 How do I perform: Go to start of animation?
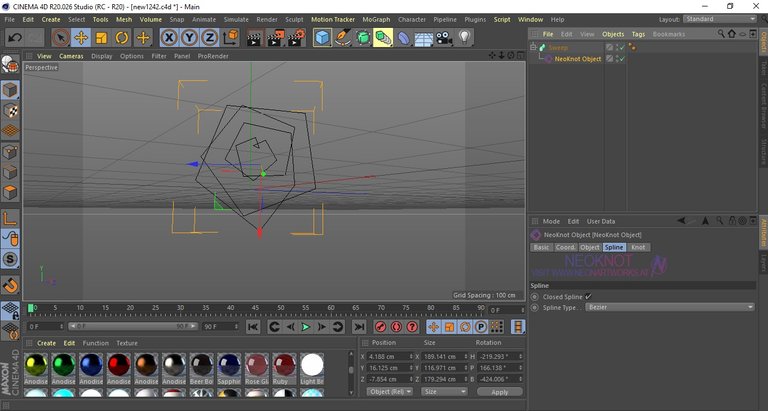pyautogui.click(x=253, y=327)
